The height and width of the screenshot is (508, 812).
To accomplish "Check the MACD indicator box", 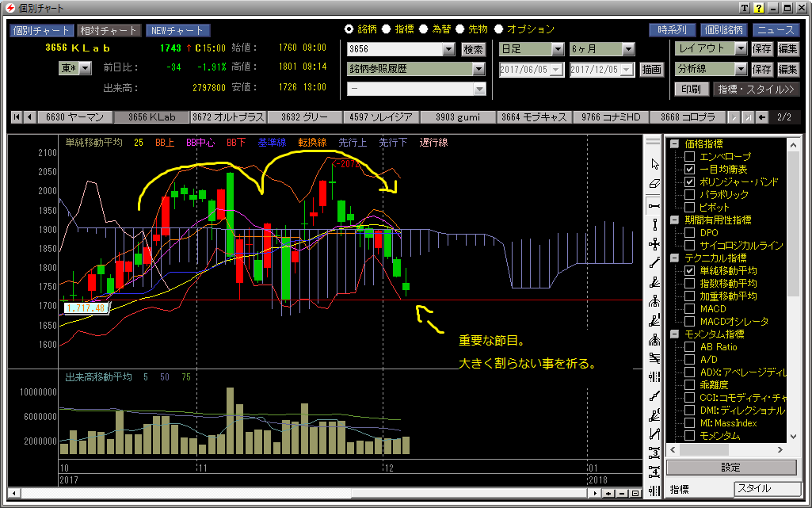I will tap(690, 309).
